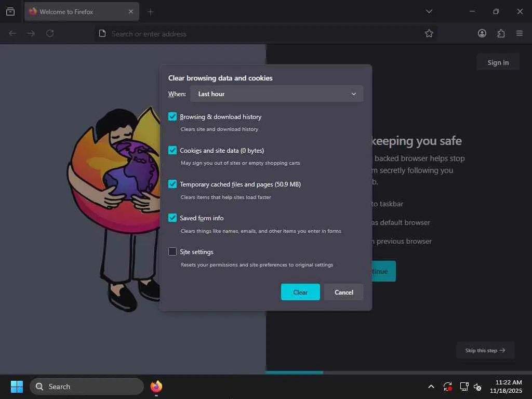
Task: Open the network display tray icon
Action: (464, 387)
